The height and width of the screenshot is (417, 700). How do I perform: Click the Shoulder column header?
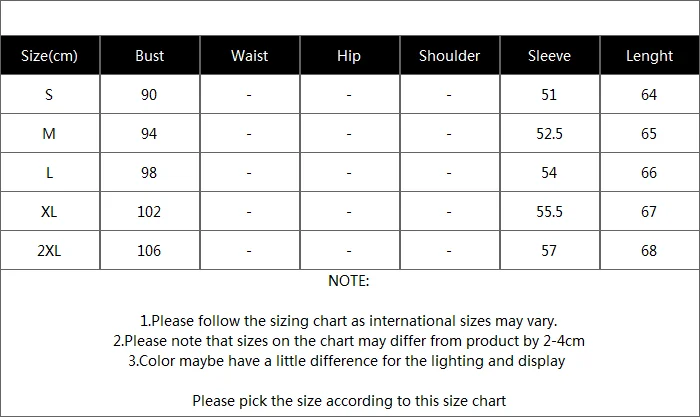click(450, 55)
